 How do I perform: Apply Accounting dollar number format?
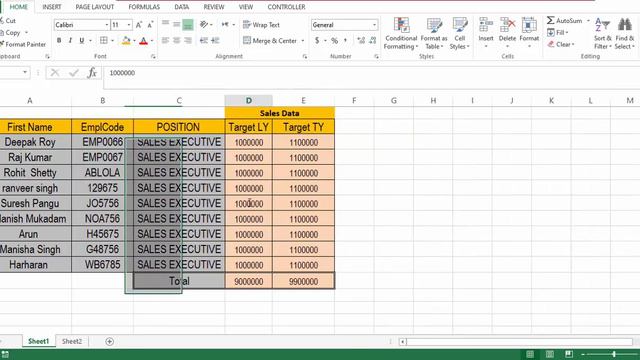(x=317, y=40)
